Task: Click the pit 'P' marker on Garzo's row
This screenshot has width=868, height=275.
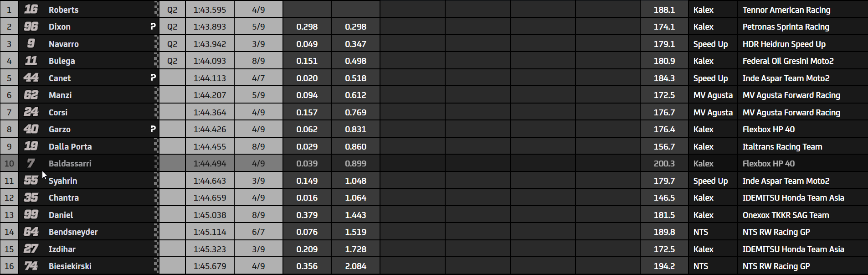Action: [153, 129]
